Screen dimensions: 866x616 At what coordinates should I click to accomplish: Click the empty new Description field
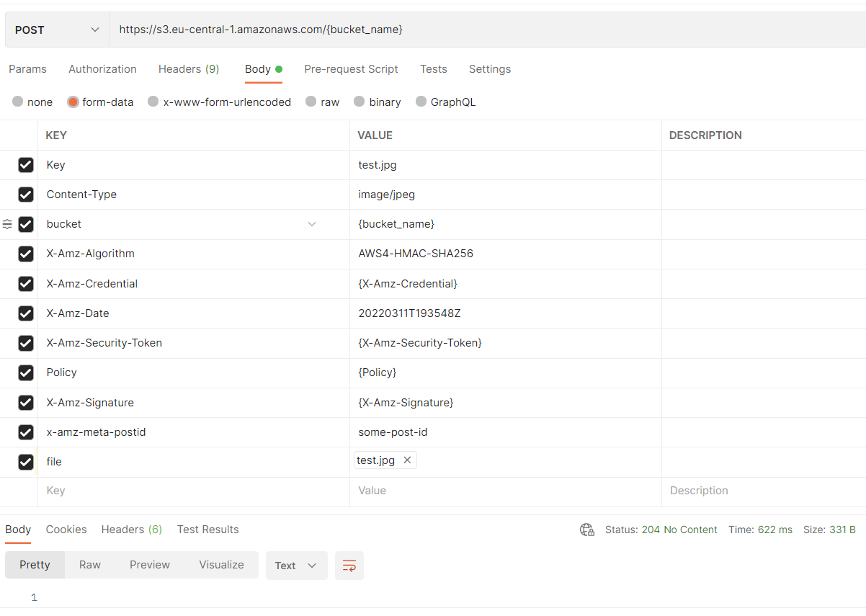(x=764, y=491)
